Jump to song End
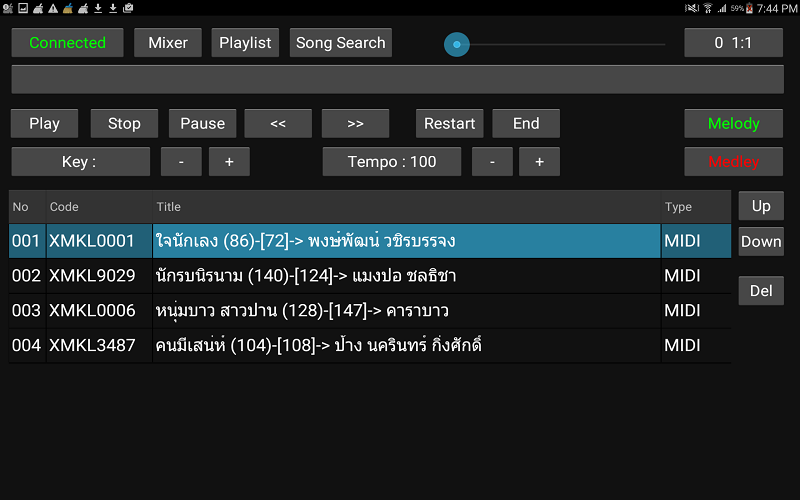Screen dimensions: 800x500 (x=526, y=123)
